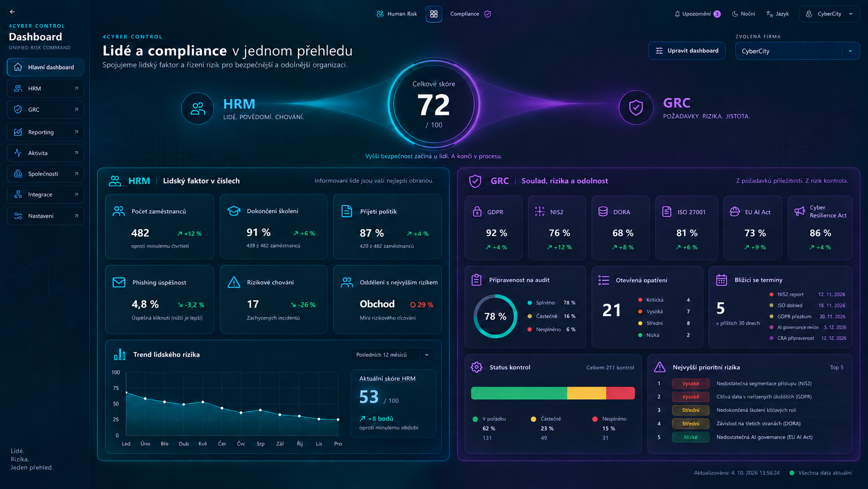Open GRC in the sidebar
The width and height of the screenshot is (868, 489).
point(46,110)
